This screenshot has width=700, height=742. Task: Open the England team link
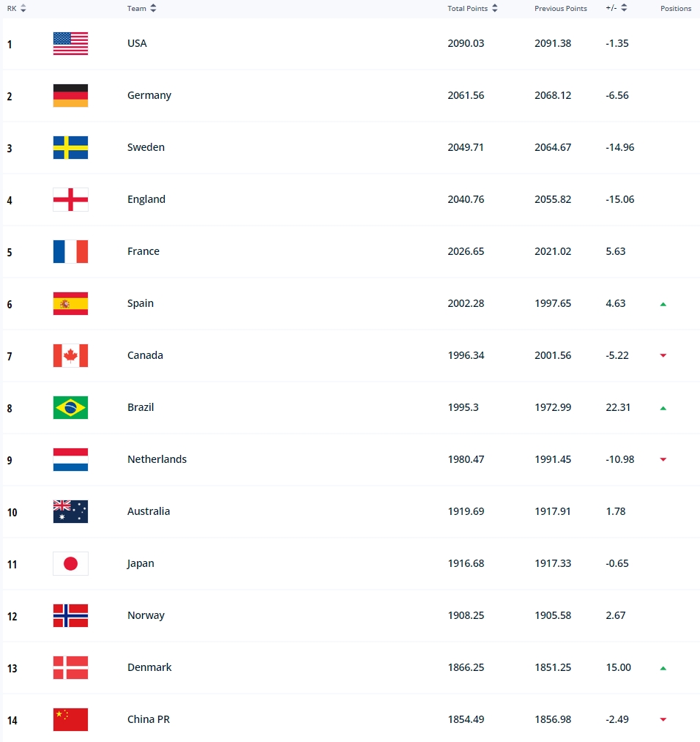146,199
